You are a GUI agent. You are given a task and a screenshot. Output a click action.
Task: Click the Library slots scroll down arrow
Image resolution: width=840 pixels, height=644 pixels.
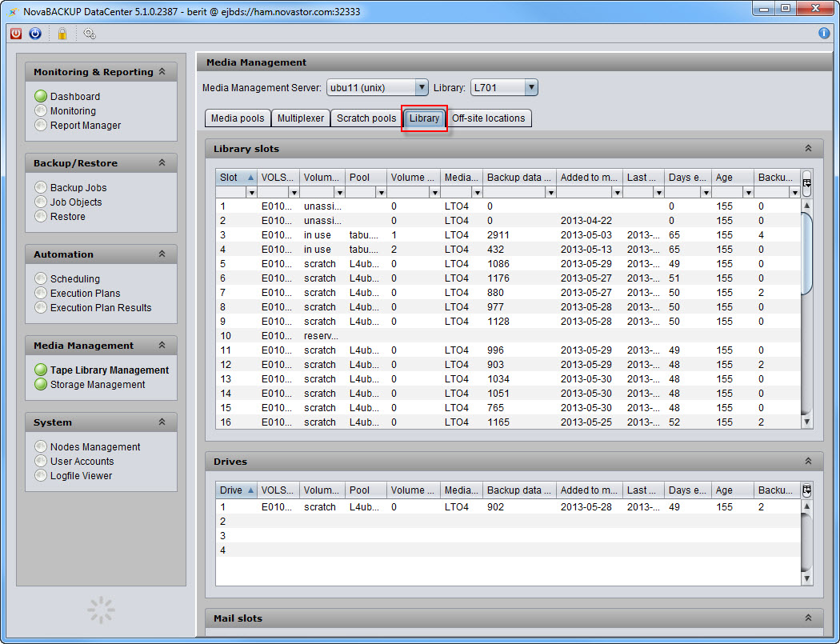(x=806, y=422)
